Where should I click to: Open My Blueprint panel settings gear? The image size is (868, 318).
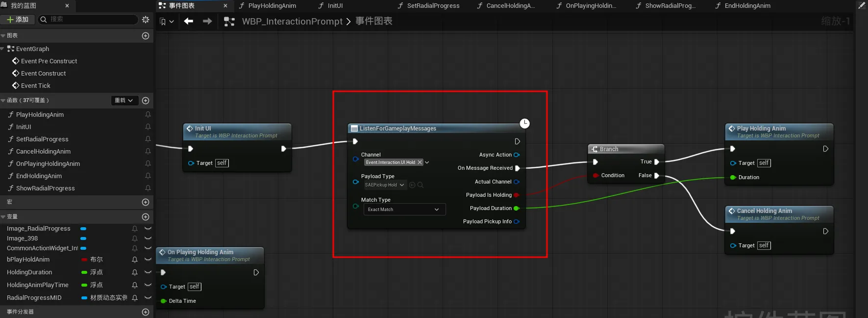point(146,20)
